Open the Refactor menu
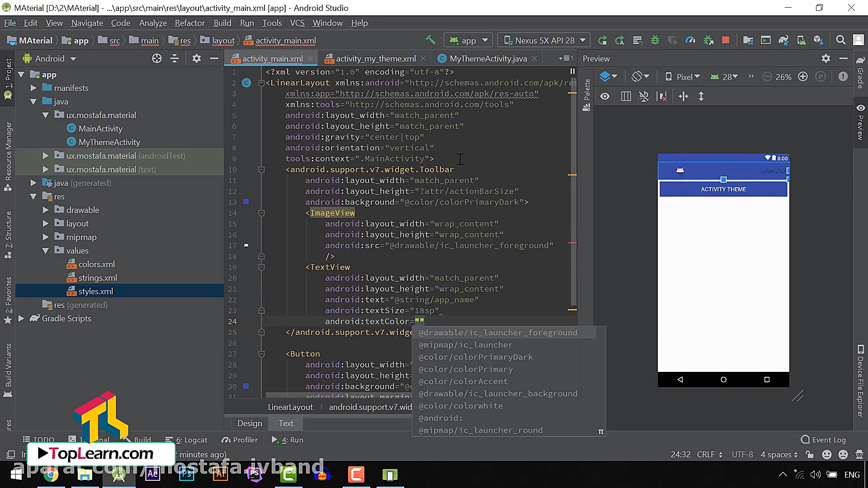The height and width of the screenshot is (488, 868). [x=189, y=23]
